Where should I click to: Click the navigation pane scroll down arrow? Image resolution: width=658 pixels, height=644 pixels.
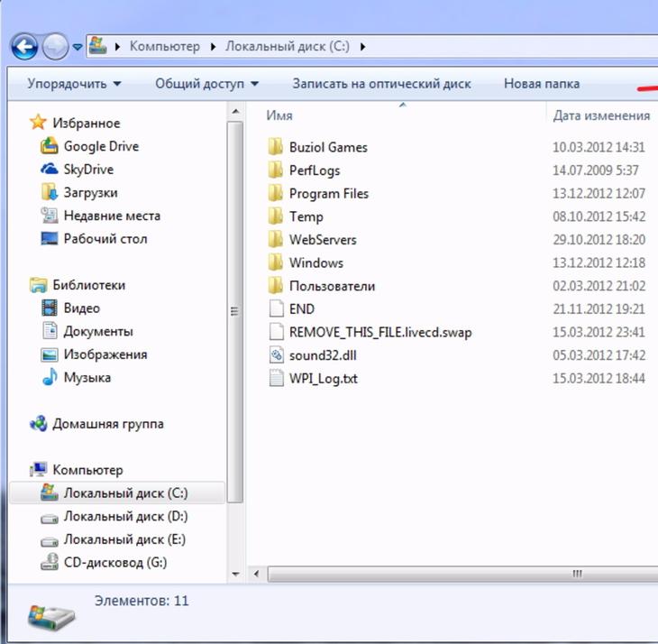pyautogui.click(x=235, y=575)
